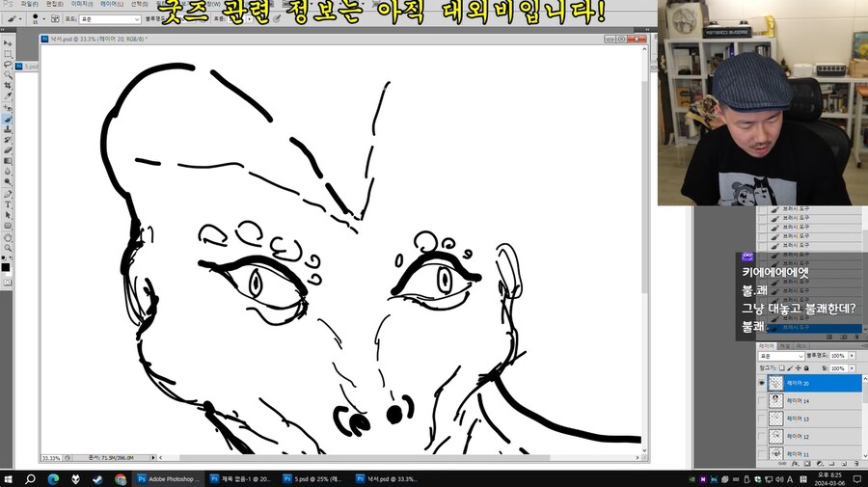Open brush preset picker arrow

click(43, 19)
